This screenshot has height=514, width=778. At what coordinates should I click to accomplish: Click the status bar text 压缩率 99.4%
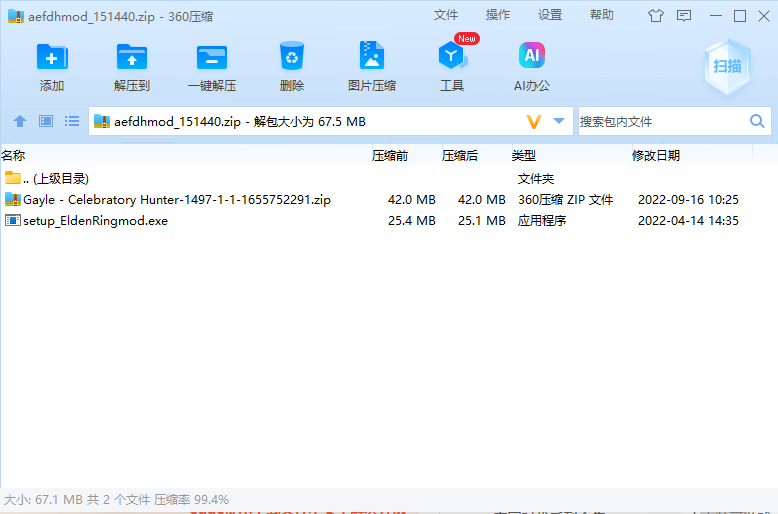[x=191, y=499]
